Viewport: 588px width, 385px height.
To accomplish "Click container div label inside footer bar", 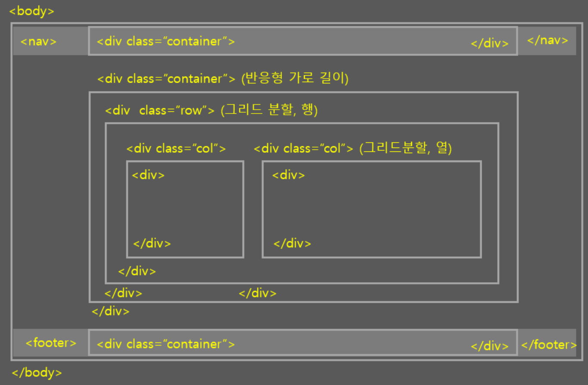I will click(x=166, y=344).
